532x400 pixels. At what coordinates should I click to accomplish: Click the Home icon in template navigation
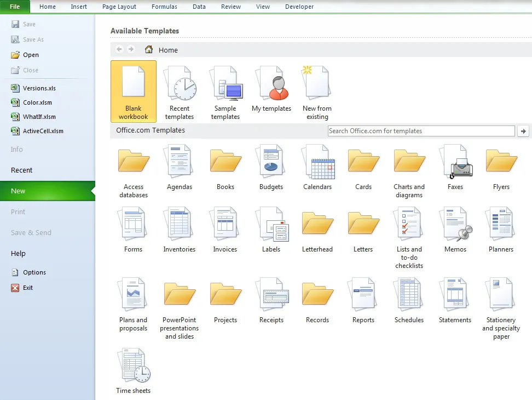click(149, 50)
